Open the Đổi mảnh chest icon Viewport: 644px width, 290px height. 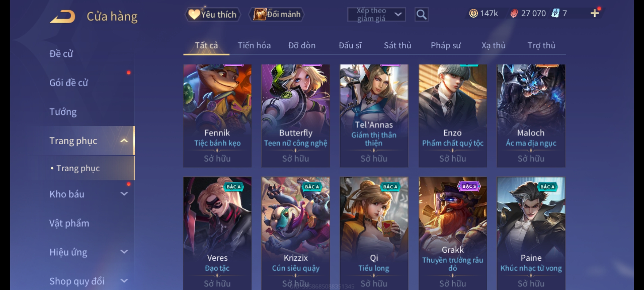(259, 14)
